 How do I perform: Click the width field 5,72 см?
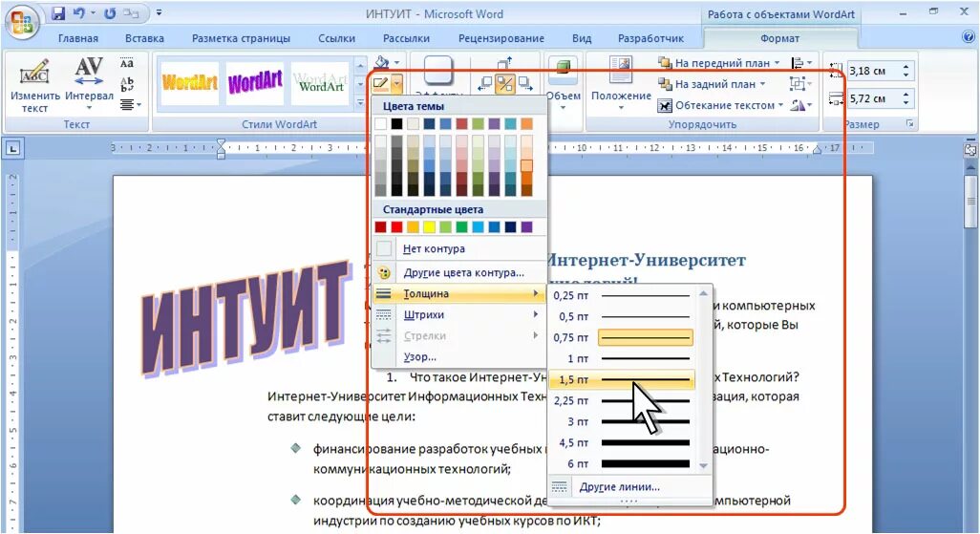coord(874,98)
